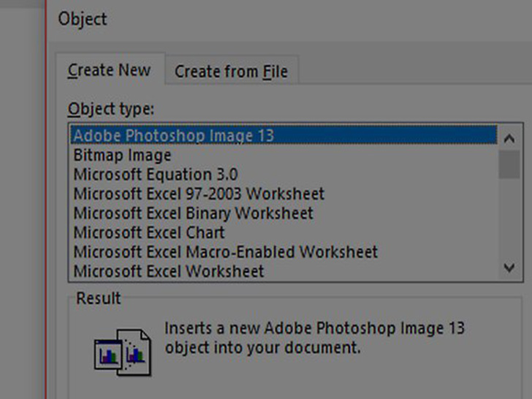Click the result description text

point(314,338)
